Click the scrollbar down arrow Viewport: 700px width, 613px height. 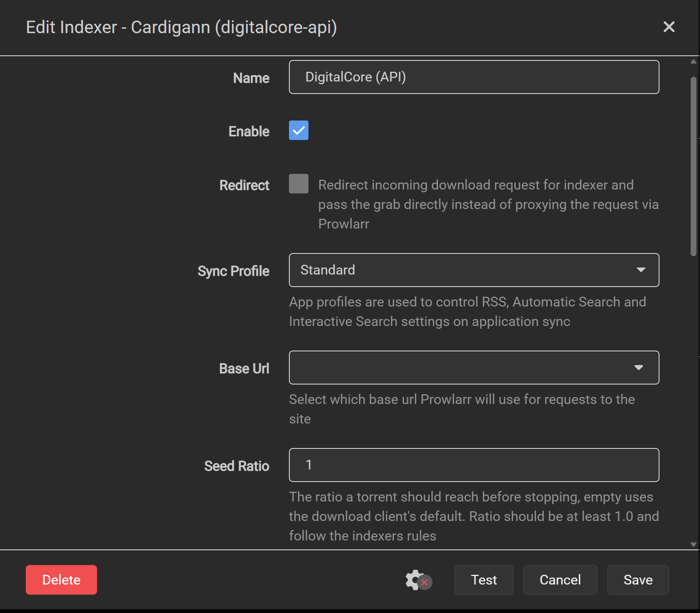point(693,544)
